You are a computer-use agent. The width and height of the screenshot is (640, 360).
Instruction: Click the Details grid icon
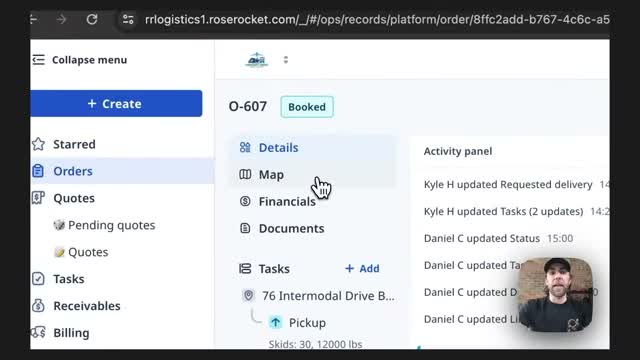[x=245, y=147]
